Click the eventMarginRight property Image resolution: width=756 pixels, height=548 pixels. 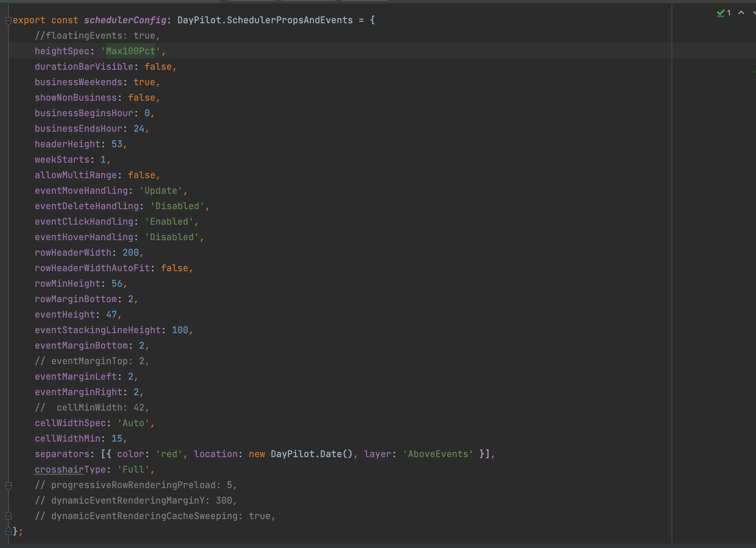(78, 392)
